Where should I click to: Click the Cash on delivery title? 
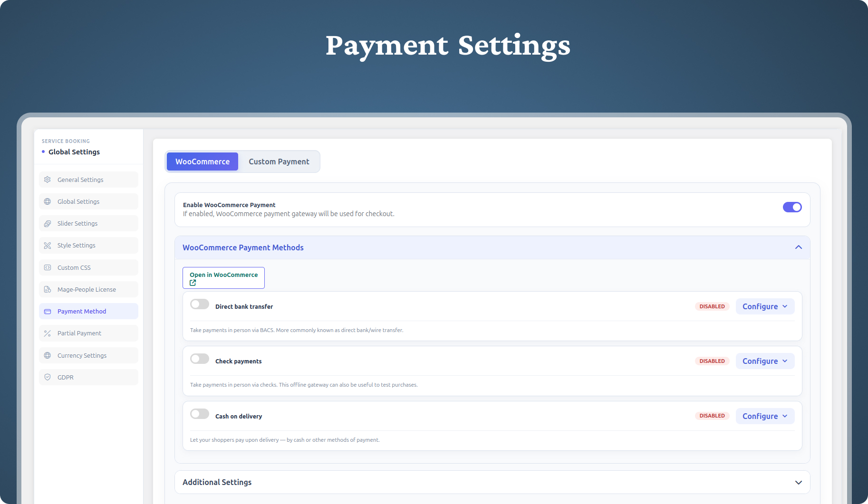(x=239, y=416)
